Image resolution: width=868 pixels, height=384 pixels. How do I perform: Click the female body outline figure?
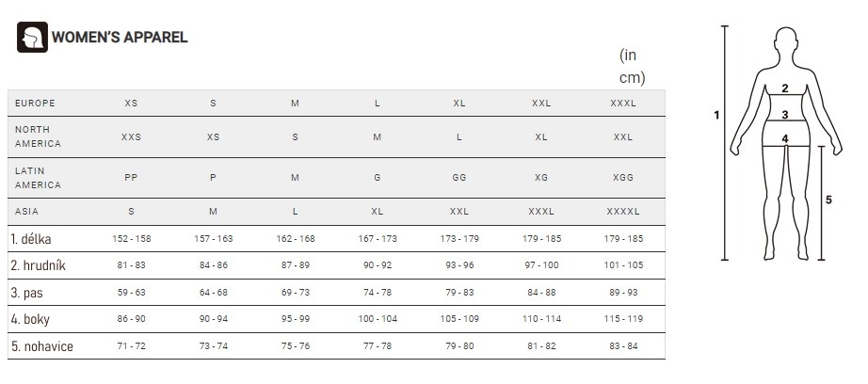[785, 143]
